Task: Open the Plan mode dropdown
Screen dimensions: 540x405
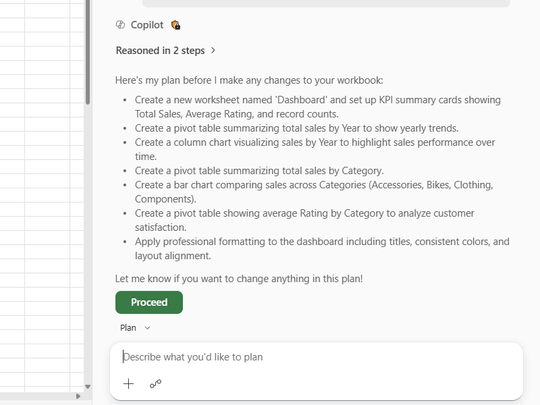Action: (x=135, y=328)
